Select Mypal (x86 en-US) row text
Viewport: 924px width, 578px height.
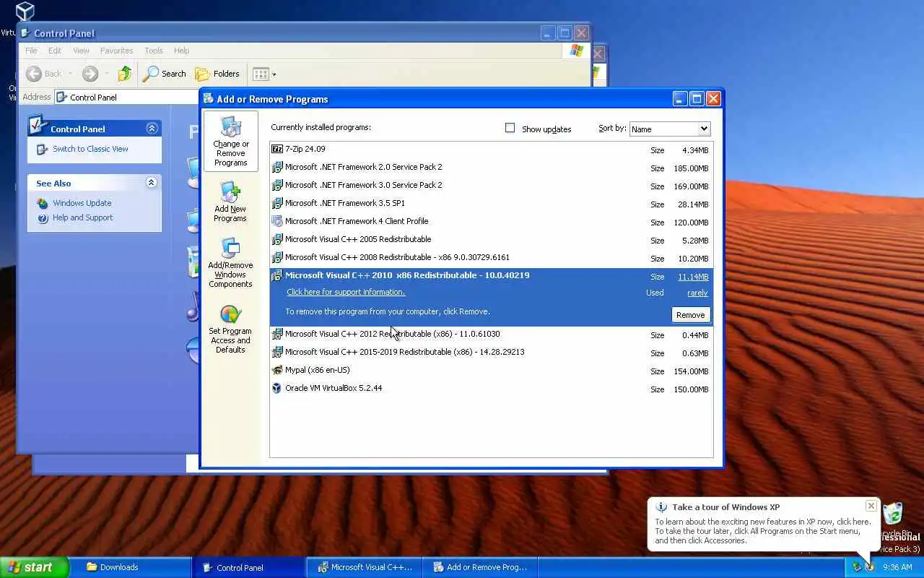pos(317,370)
